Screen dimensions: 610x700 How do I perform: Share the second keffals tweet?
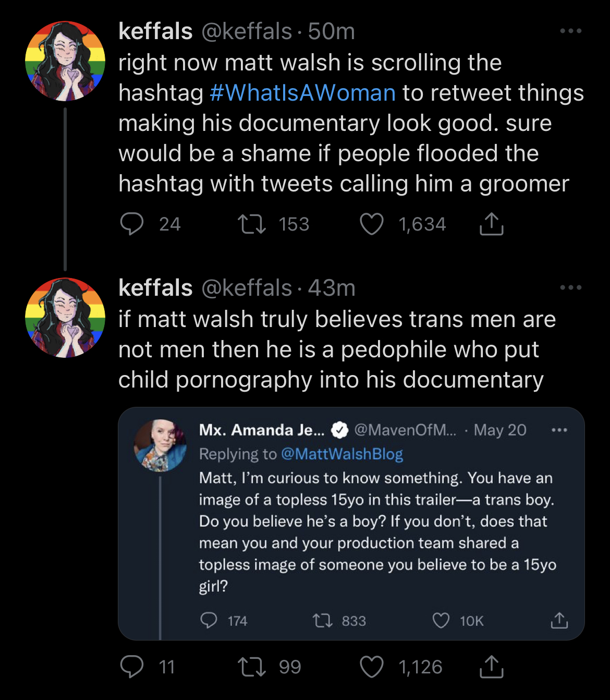coord(491,666)
